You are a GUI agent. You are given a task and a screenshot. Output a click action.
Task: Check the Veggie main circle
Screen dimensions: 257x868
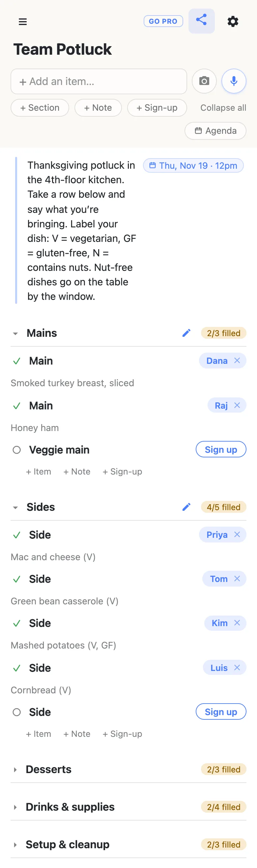tap(16, 450)
